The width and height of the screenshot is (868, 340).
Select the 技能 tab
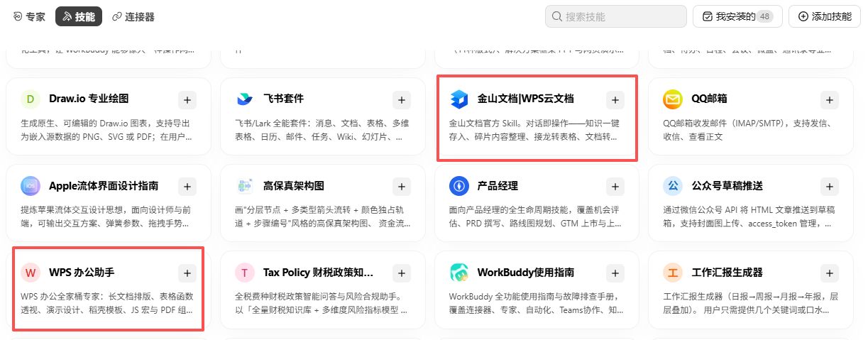(x=78, y=16)
